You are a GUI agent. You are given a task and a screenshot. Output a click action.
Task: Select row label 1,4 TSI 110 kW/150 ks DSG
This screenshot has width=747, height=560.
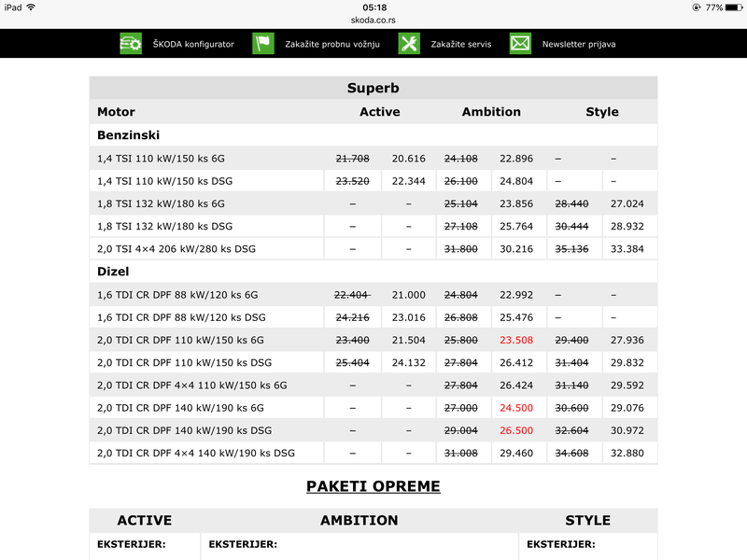click(x=165, y=181)
